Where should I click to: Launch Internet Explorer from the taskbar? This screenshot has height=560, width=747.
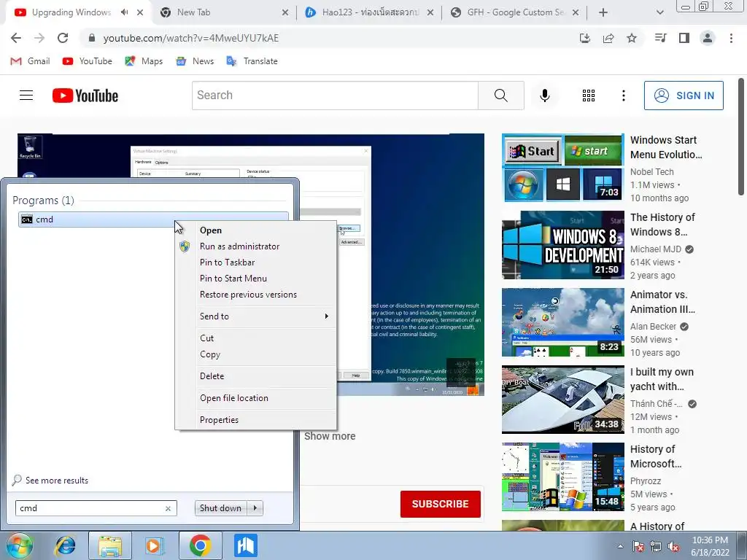65,545
